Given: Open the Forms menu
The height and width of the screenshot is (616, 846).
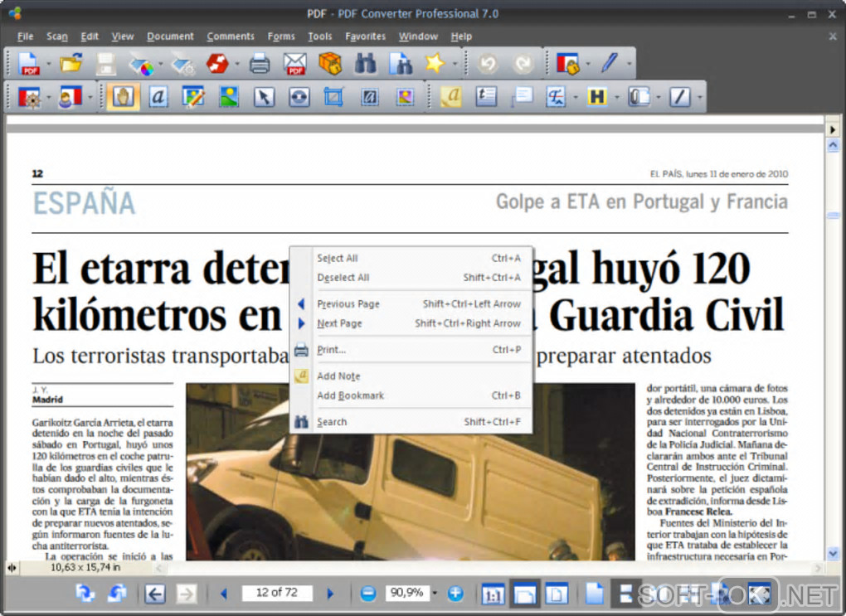Looking at the screenshot, I should [281, 36].
